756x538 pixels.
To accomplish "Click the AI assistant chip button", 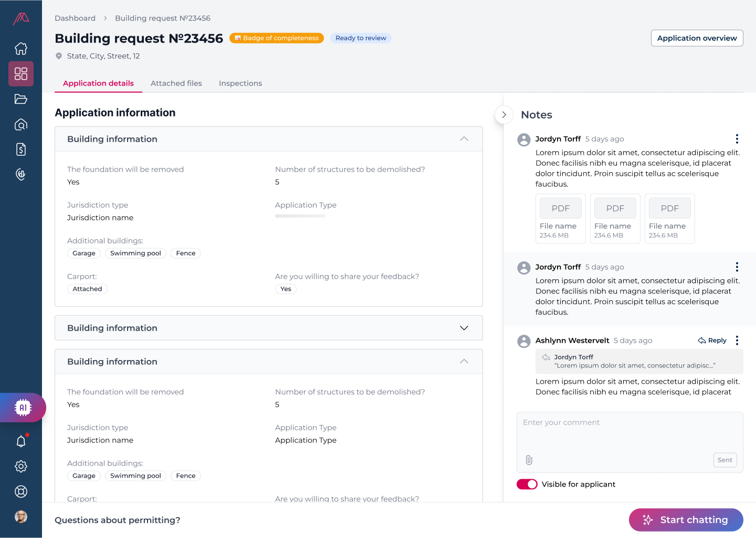I will [x=23, y=408].
